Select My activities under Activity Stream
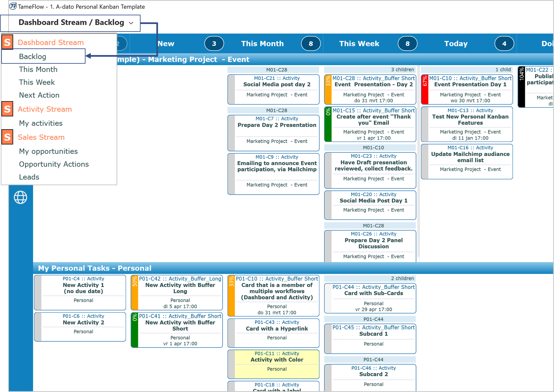554x392 pixels. pos(41,123)
